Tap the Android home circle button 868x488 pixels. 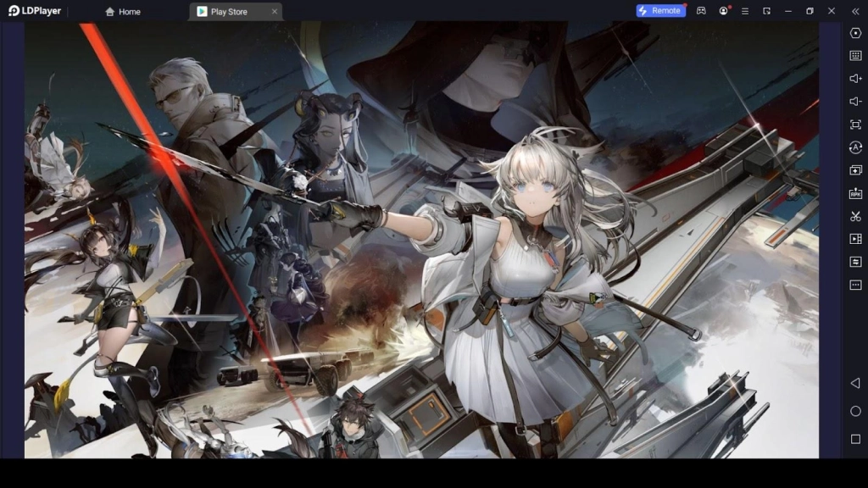click(855, 411)
